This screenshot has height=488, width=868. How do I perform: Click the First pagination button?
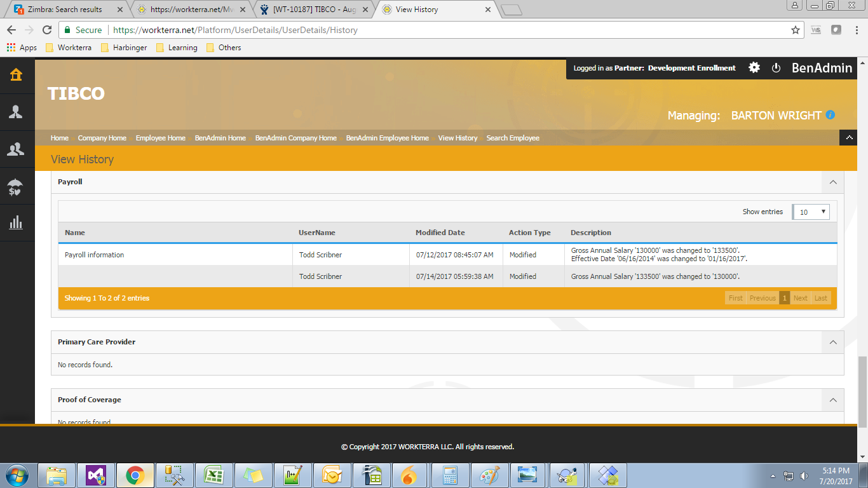coord(736,298)
